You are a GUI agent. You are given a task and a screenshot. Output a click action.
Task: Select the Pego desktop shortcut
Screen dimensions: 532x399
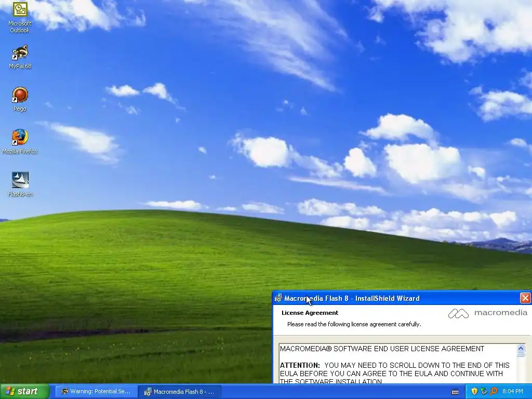point(20,99)
